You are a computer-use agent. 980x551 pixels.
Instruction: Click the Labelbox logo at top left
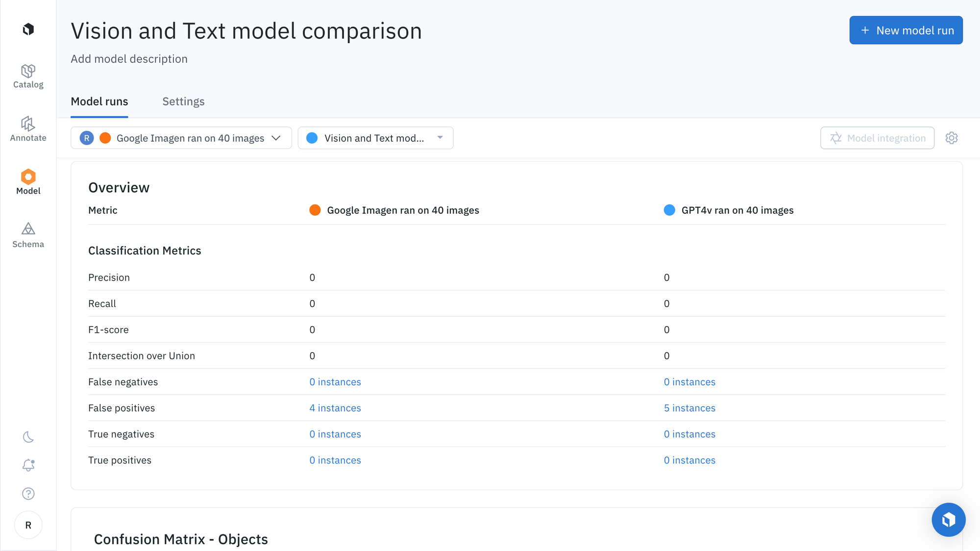click(x=28, y=29)
